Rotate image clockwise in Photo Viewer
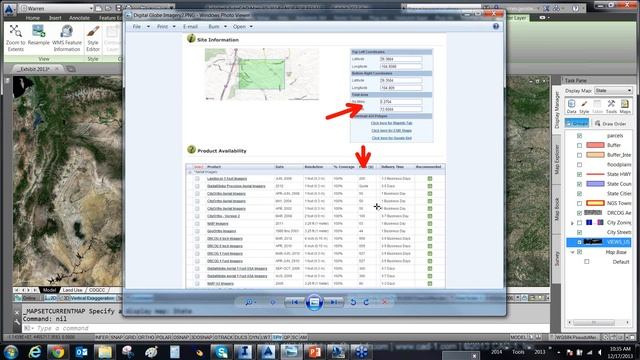The image size is (640, 360). pos(366,302)
